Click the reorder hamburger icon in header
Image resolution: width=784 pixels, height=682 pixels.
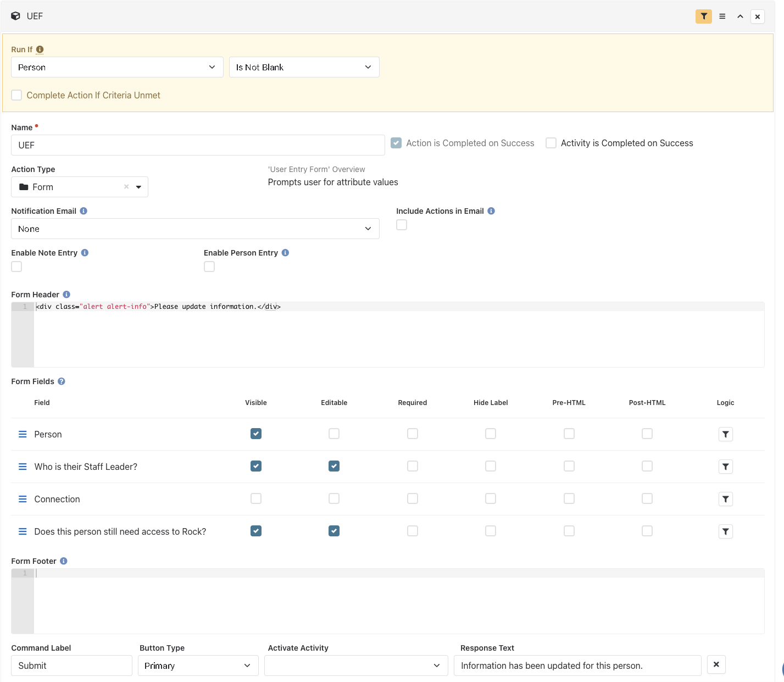pos(722,16)
